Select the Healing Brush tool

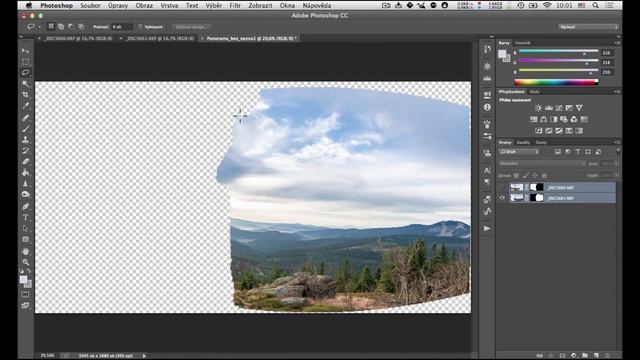(x=26, y=118)
